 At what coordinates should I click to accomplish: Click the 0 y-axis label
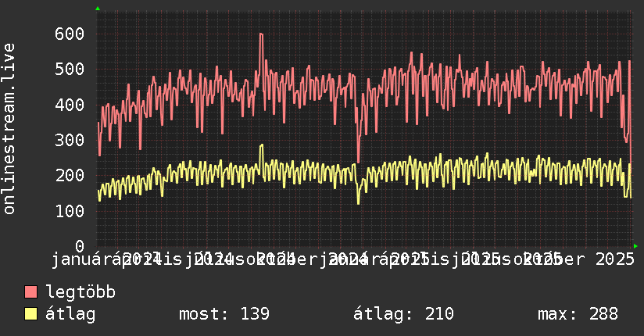(80, 246)
